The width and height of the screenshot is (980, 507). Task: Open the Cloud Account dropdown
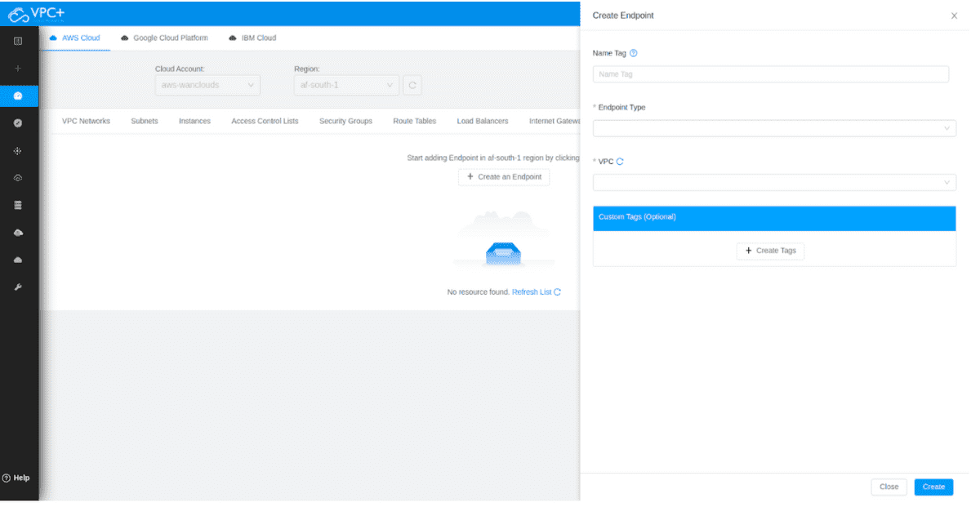coord(207,85)
